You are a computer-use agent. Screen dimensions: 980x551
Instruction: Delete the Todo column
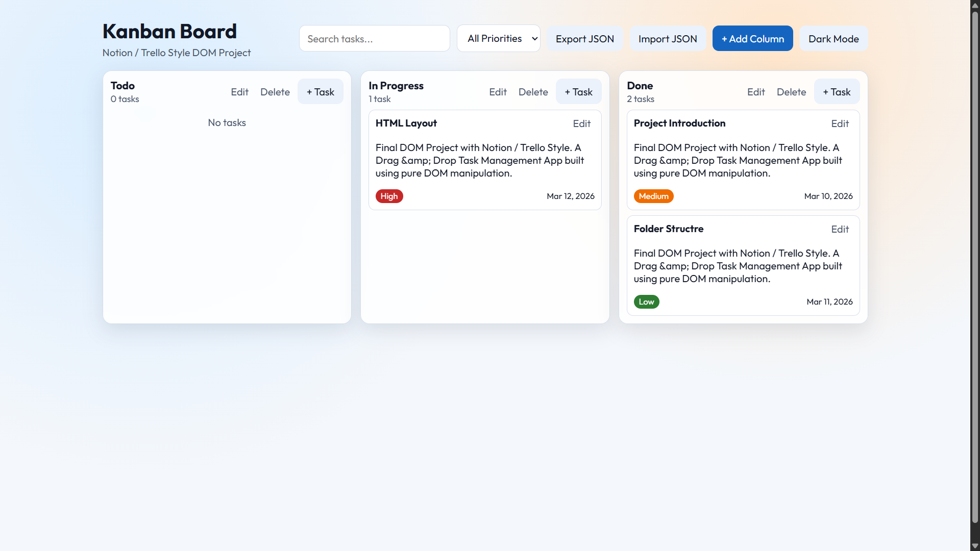[275, 92]
